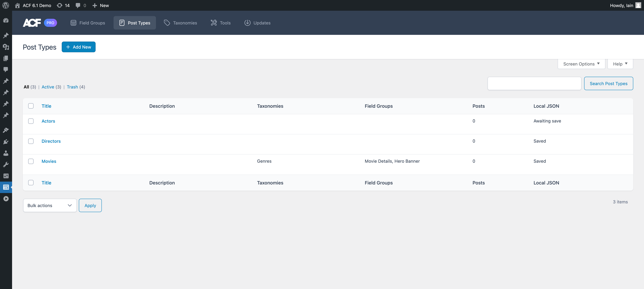The width and height of the screenshot is (644, 289).
Task: Select the checkbox next to Movies
Action: point(31,161)
